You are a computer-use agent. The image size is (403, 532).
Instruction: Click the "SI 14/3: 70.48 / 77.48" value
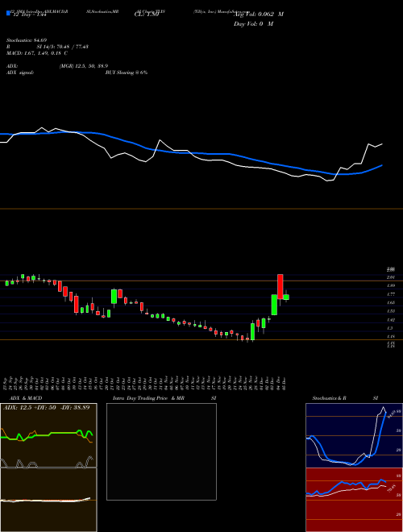click(63, 47)
